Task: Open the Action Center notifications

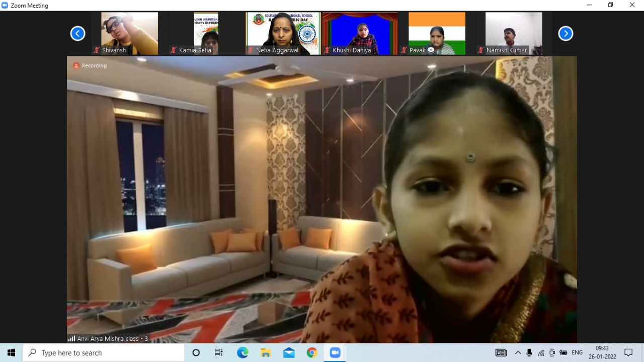Action: [628, 352]
